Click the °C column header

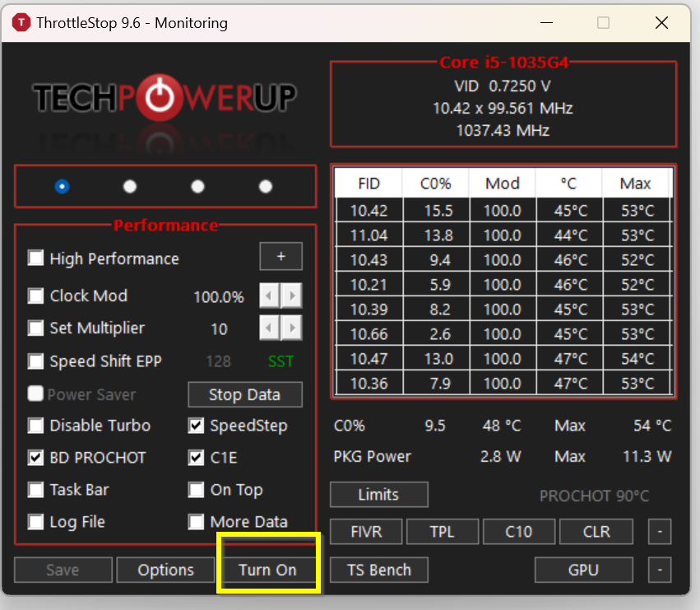click(569, 184)
